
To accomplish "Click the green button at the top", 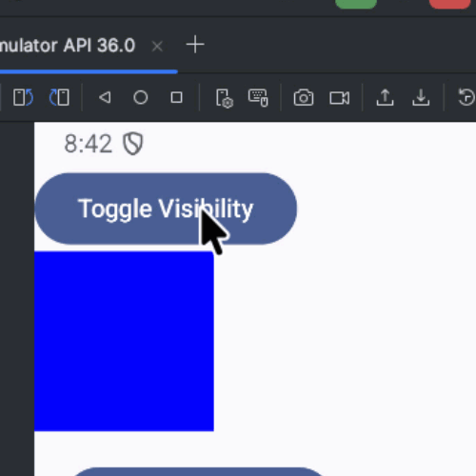I will pos(356,4).
